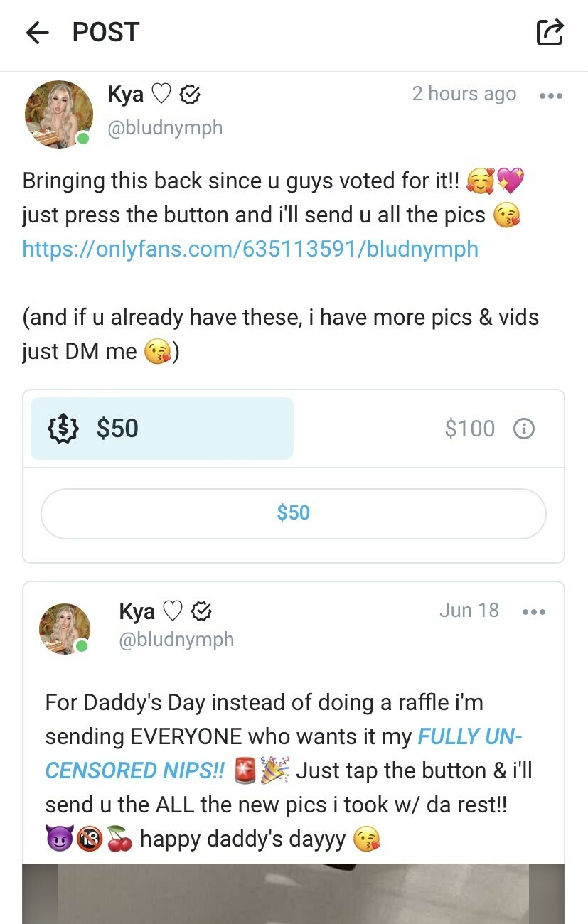Screen dimensions: 588x924
Task: Click the blue $50 progress bar
Action: [x=162, y=429]
